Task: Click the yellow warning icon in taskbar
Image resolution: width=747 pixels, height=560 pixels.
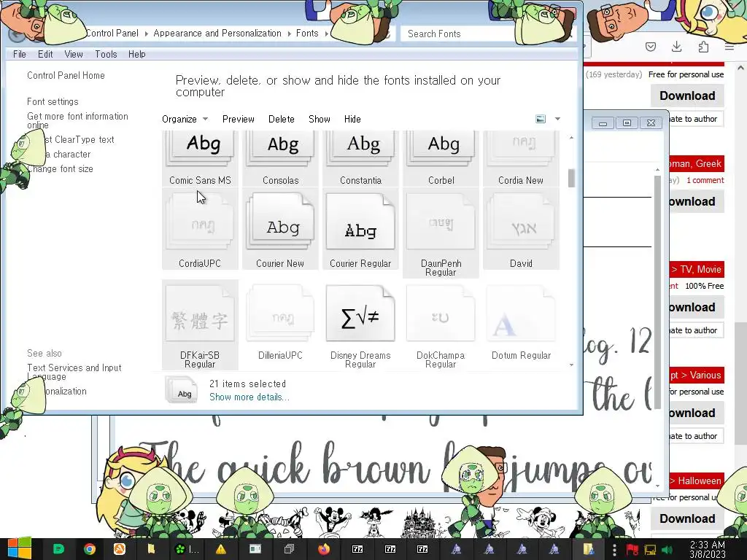Action: pyautogui.click(x=220, y=550)
